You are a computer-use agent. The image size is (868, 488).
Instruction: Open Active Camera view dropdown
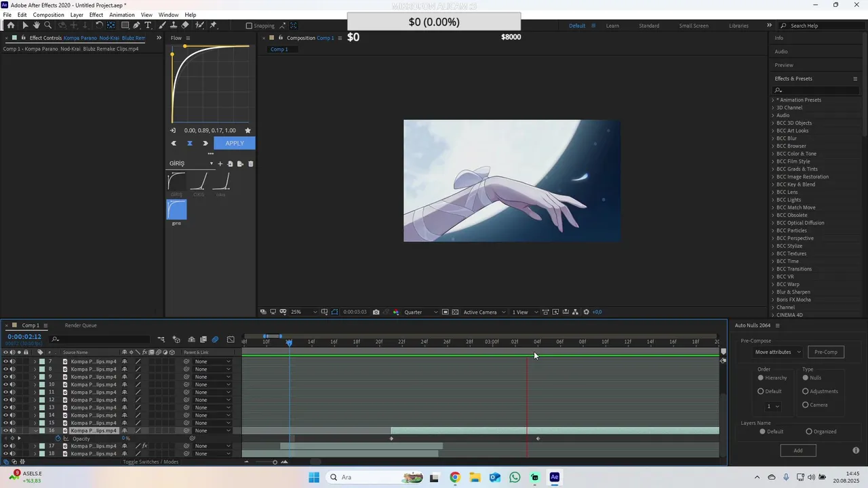pos(485,312)
